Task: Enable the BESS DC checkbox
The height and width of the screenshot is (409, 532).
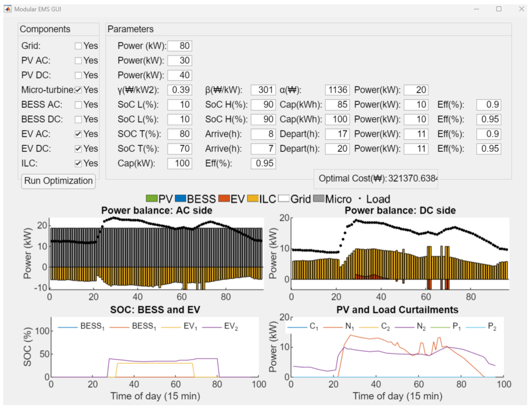Action: [78, 119]
